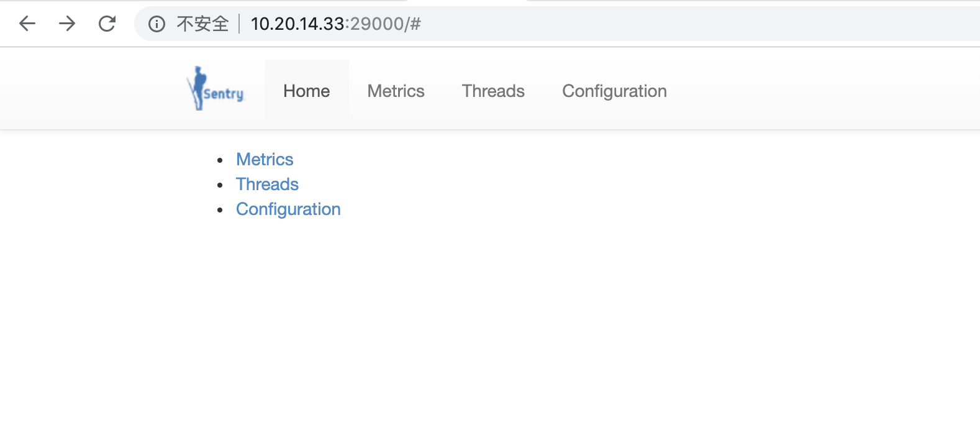This screenshot has width=980, height=425.
Task: Click the browser forward arrow
Action: click(67, 24)
